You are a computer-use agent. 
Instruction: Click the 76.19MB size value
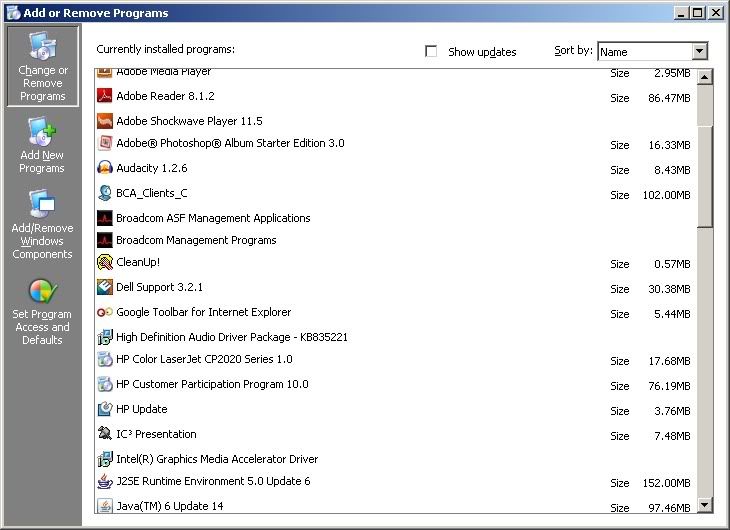click(669, 386)
